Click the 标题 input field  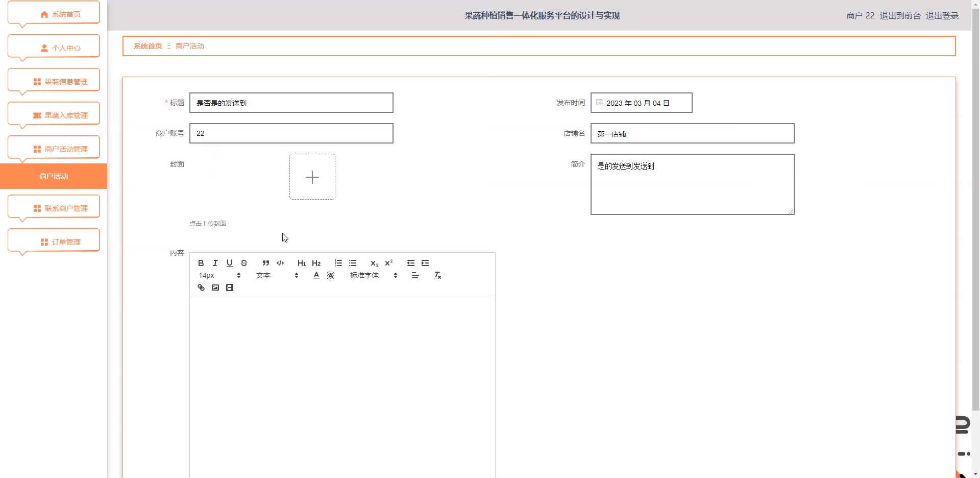[x=291, y=103]
